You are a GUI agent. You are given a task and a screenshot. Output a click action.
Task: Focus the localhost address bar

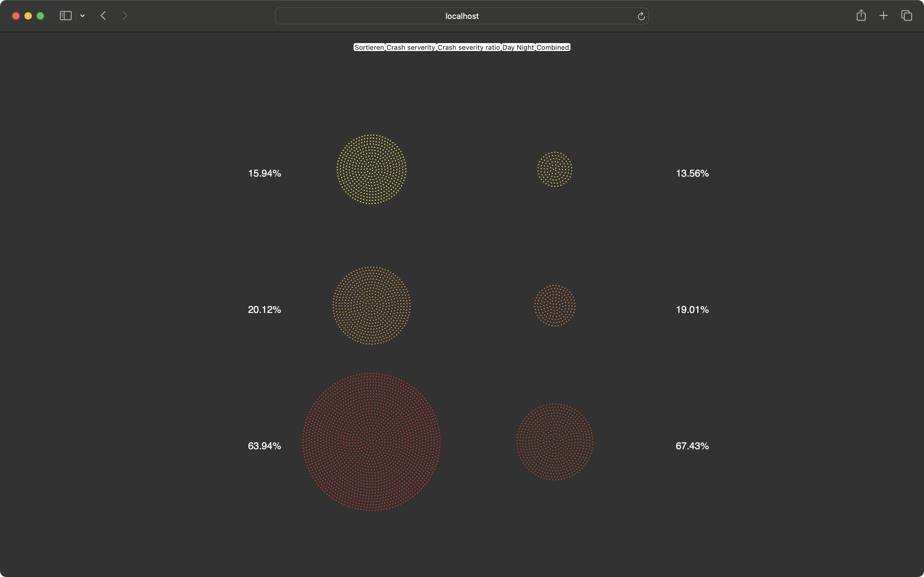[x=462, y=16]
